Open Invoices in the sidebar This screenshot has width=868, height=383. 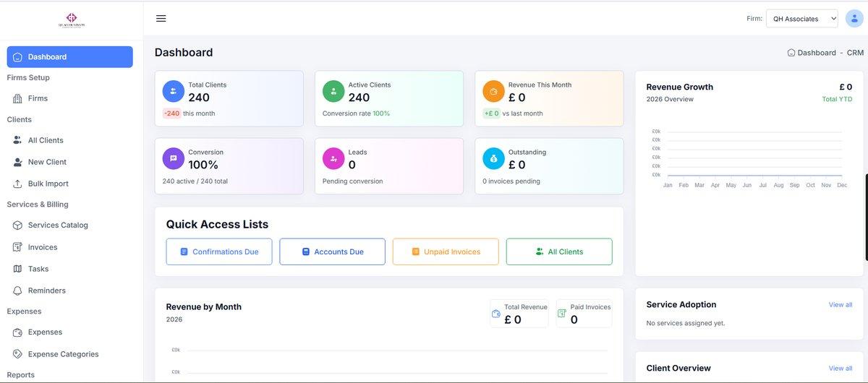(x=43, y=247)
